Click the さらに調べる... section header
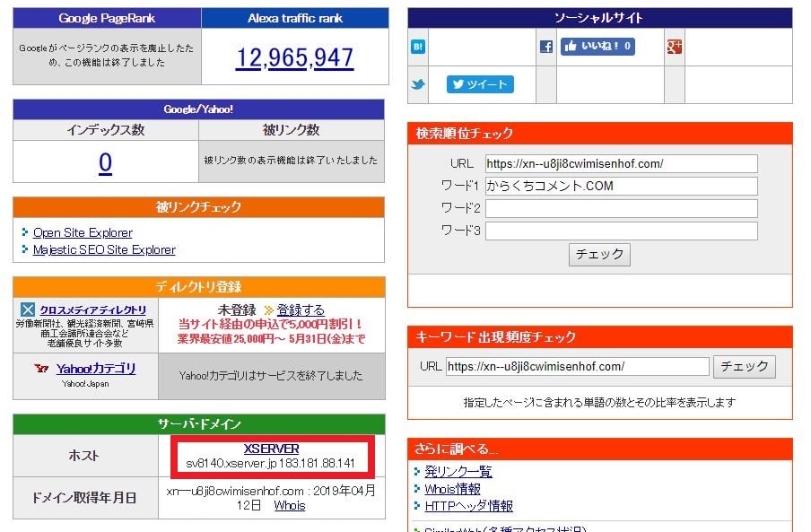The width and height of the screenshot is (811, 532). pos(600,449)
